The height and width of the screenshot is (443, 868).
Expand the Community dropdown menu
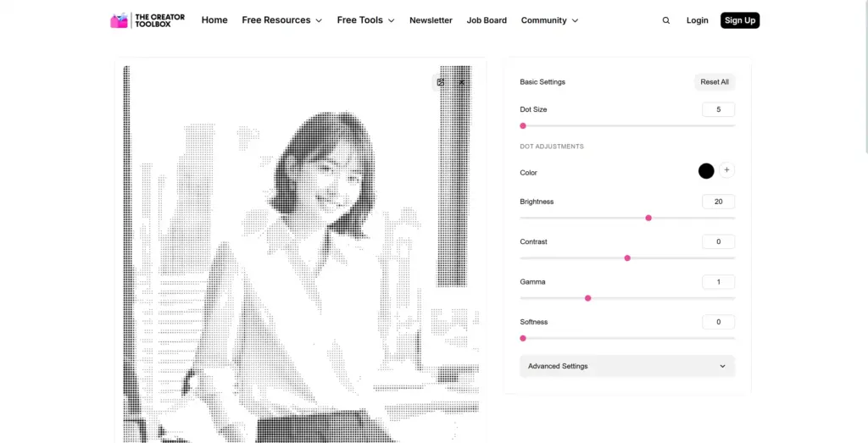(x=549, y=20)
